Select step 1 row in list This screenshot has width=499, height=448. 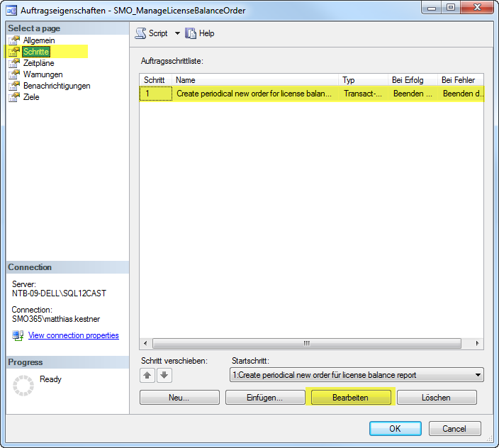tap(253, 94)
